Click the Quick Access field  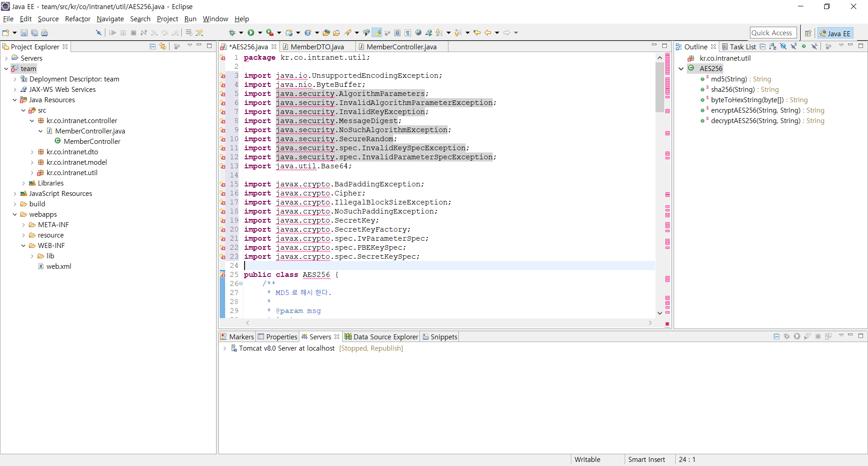pyautogui.click(x=773, y=32)
